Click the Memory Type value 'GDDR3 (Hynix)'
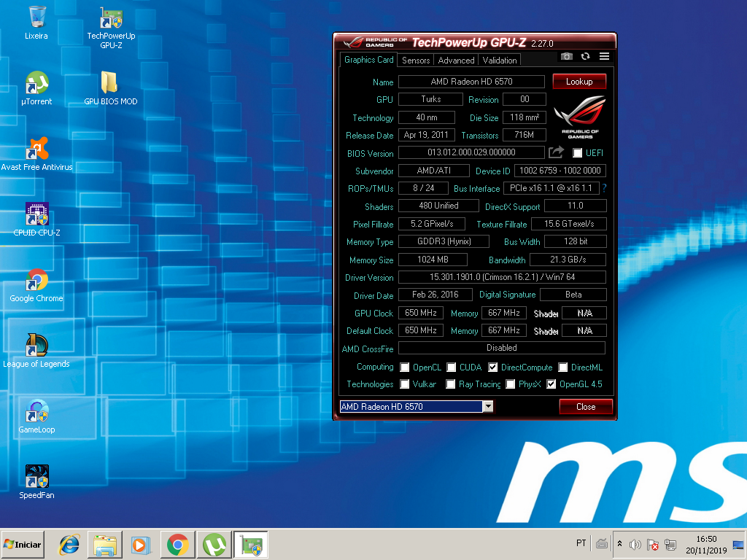Viewport: 747px width, 560px height. tap(444, 241)
